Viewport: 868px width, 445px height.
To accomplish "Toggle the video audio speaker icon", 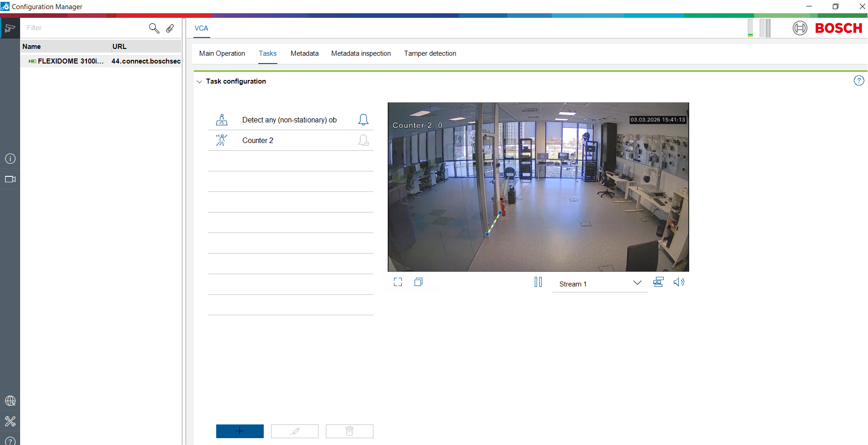I will [x=679, y=282].
